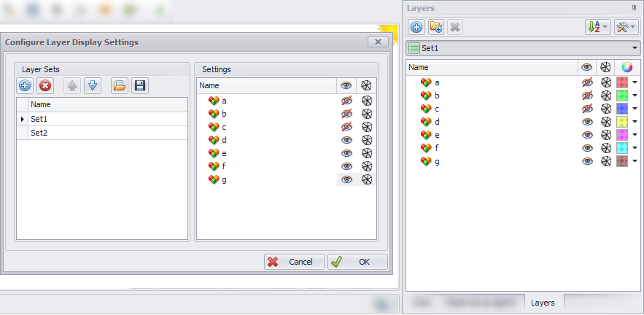Select layer f name in Layers panel

tap(437, 148)
